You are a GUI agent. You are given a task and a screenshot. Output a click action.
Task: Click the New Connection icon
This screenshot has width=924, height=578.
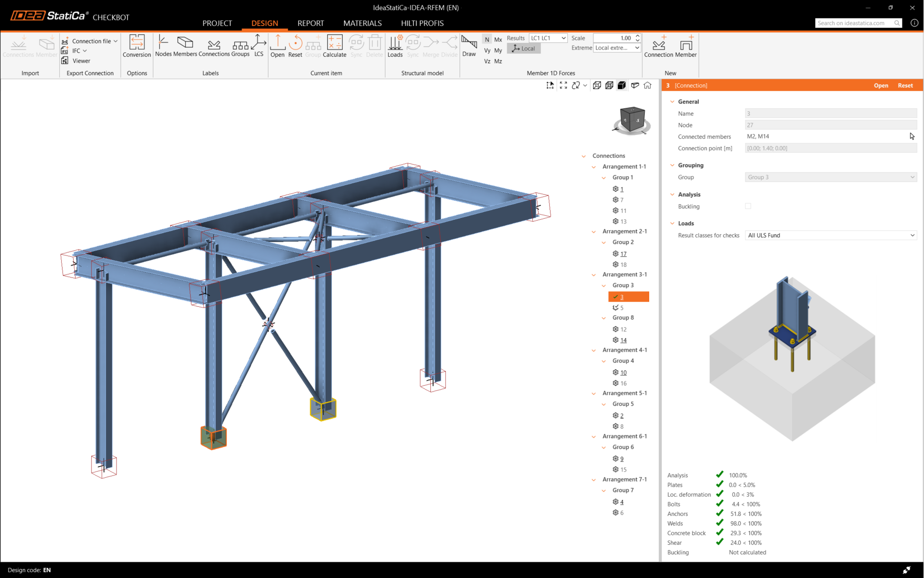[658, 46]
